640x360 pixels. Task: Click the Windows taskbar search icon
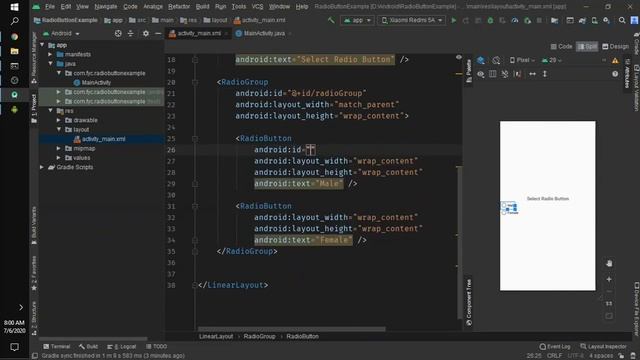[x=14, y=21]
